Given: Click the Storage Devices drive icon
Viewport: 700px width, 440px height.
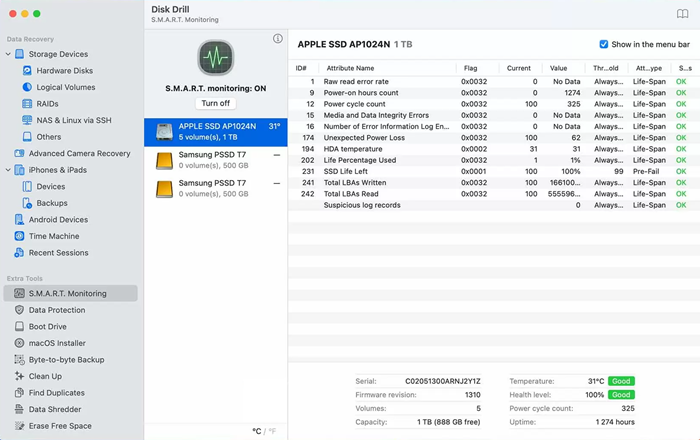Looking at the screenshot, I should click(x=19, y=54).
